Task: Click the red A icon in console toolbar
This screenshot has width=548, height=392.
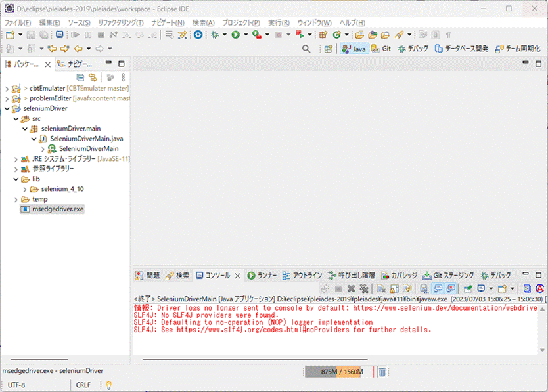Action: [539, 289]
